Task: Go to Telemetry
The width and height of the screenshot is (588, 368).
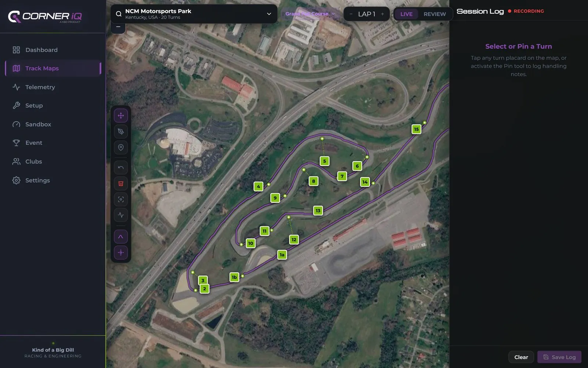Action: 53,87
